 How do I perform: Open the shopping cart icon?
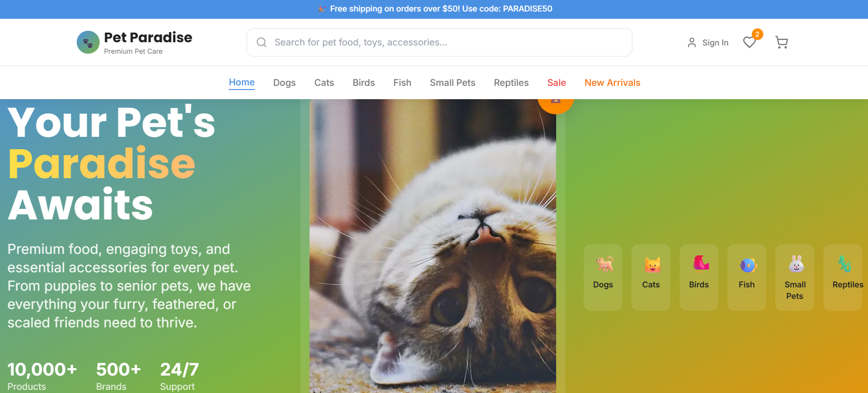[x=781, y=42]
